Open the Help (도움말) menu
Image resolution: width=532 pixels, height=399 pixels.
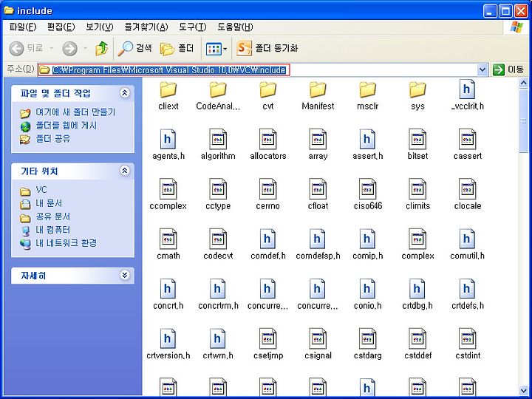point(235,27)
